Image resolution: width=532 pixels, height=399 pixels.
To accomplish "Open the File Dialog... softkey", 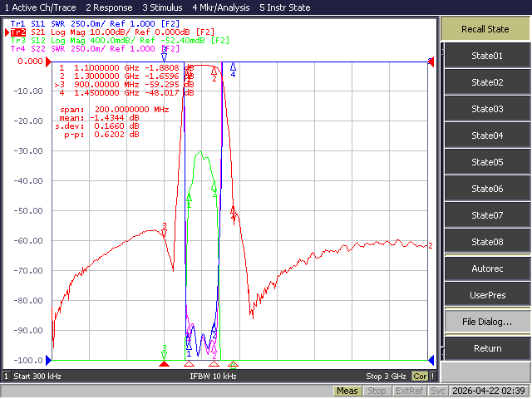I will click(487, 322).
